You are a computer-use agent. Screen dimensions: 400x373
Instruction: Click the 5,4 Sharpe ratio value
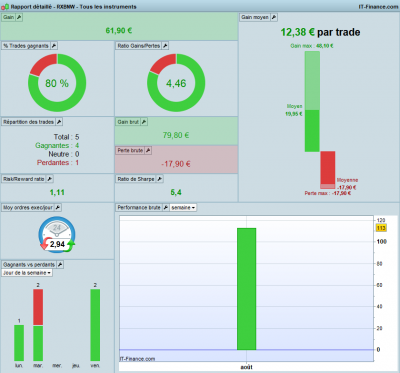[176, 192]
